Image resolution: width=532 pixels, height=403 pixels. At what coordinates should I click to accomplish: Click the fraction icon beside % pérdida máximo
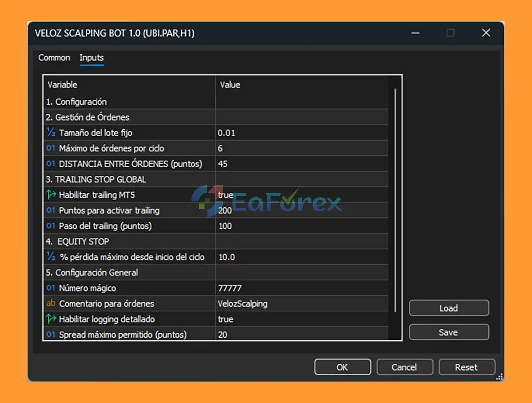point(51,257)
